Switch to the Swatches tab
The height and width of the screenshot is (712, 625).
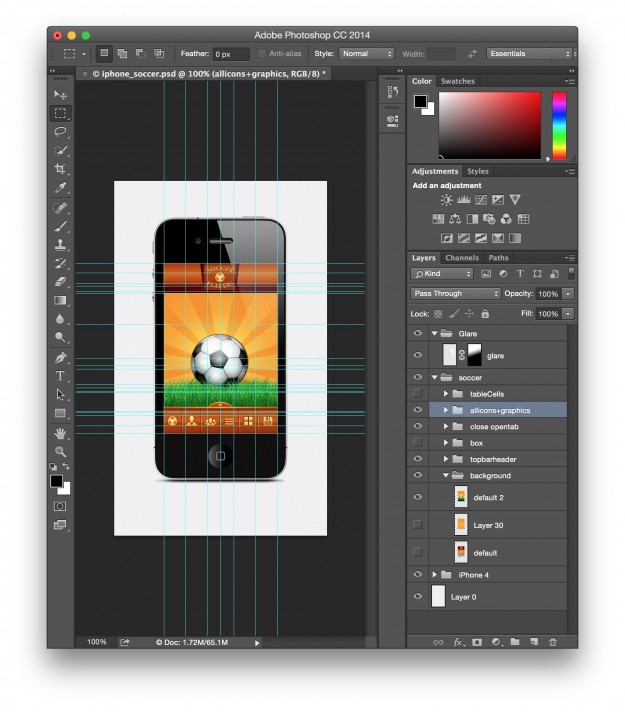click(x=458, y=81)
